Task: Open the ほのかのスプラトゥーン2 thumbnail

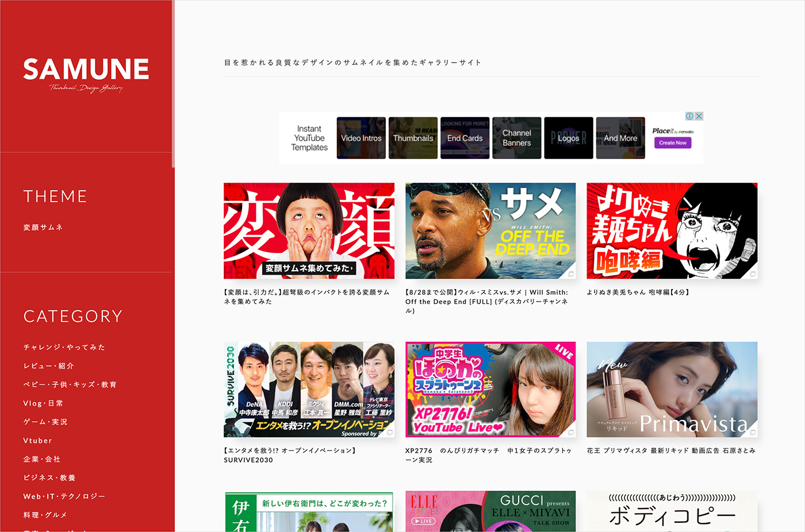Action: click(490, 390)
